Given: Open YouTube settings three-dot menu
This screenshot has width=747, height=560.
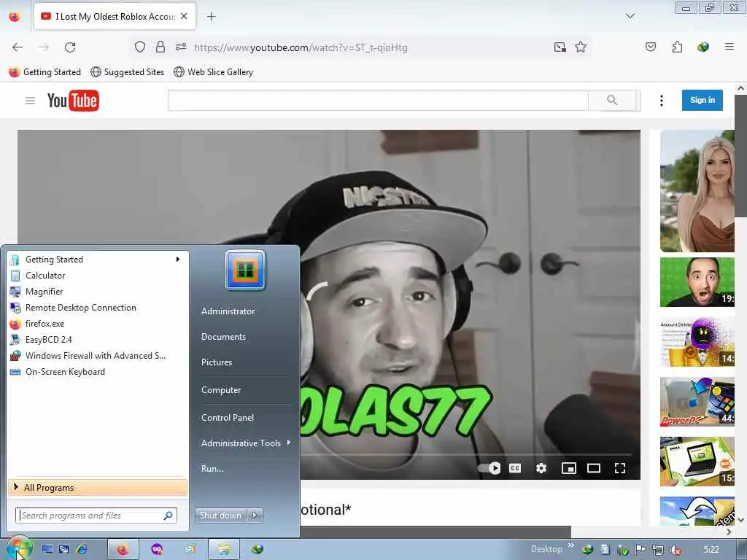Looking at the screenshot, I should (661, 101).
